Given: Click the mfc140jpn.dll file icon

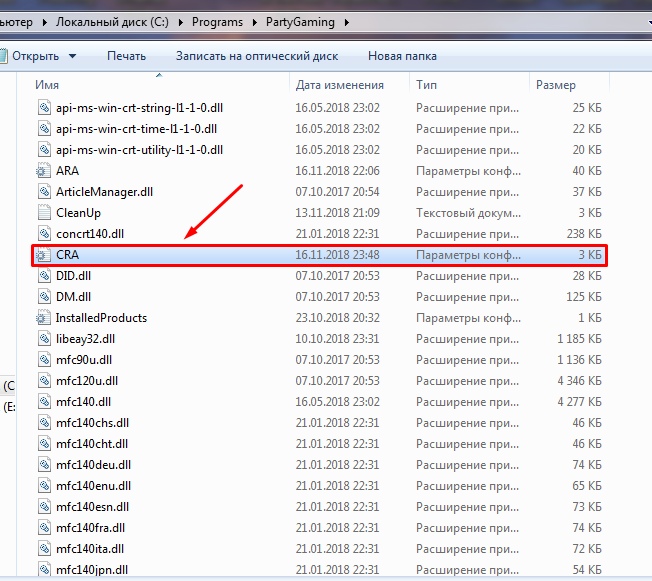Looking at the screenshot, I should point(44,569).
